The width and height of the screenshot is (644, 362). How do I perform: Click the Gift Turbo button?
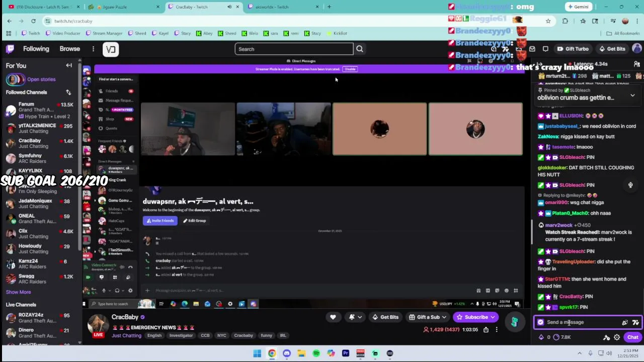573,49
